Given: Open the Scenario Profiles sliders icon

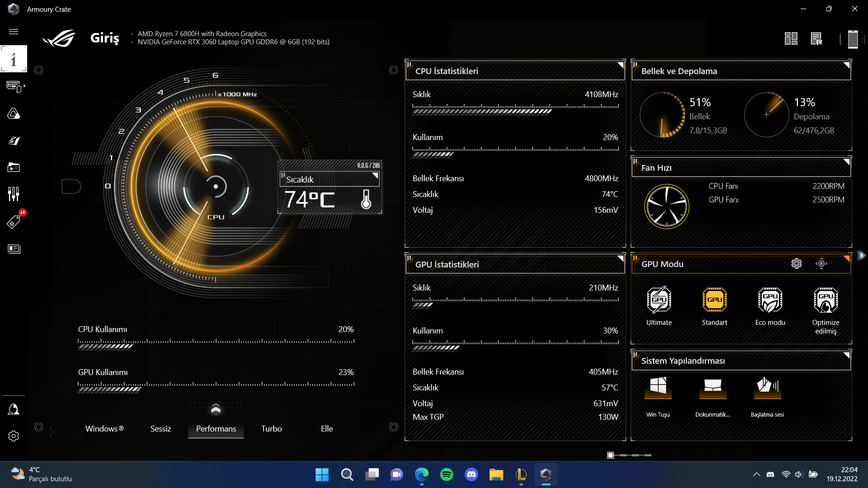Looking at the screenshot, I should [14, 194].
